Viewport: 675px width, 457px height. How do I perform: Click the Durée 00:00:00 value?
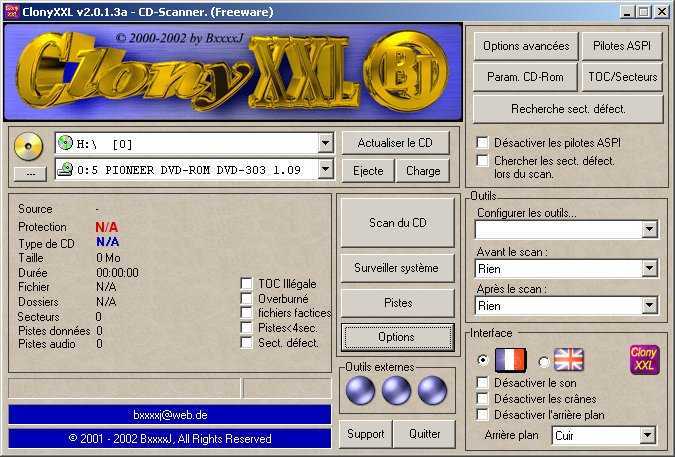pyautogui.click(x=117, y=273)
